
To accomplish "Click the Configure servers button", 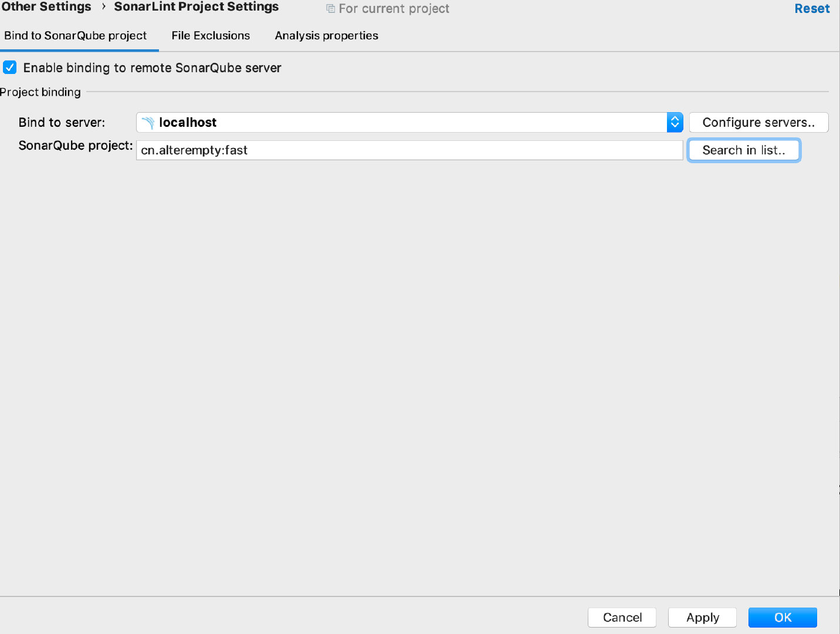I will 758,122.
